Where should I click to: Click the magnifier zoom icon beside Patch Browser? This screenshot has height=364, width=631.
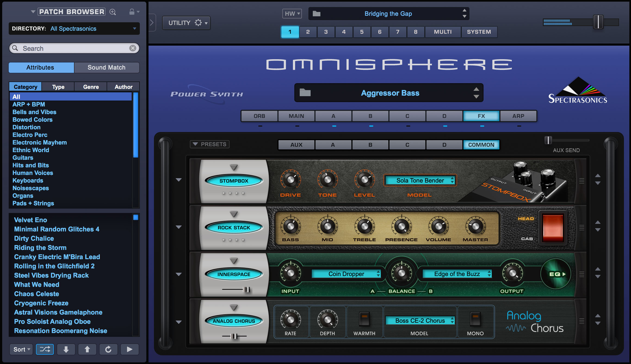click(113, 12)
